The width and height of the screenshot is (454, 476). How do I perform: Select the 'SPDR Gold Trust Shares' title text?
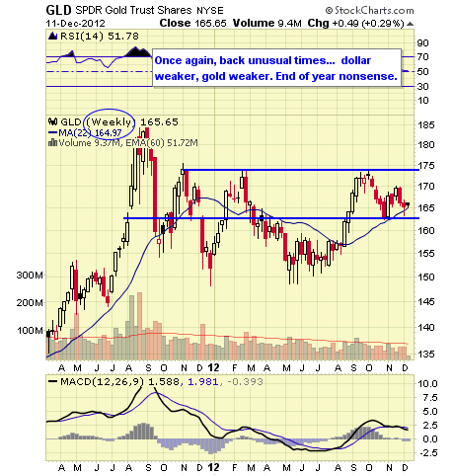[x=133, y=10]
